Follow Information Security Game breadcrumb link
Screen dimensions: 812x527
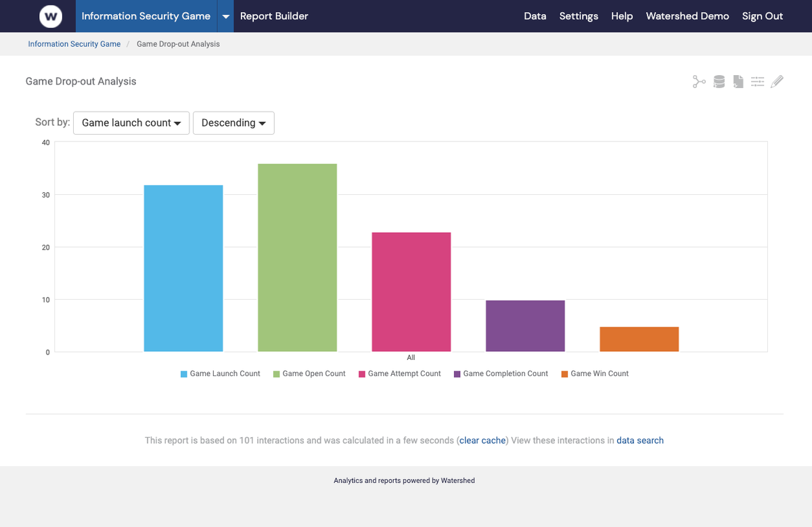point(74,44)
